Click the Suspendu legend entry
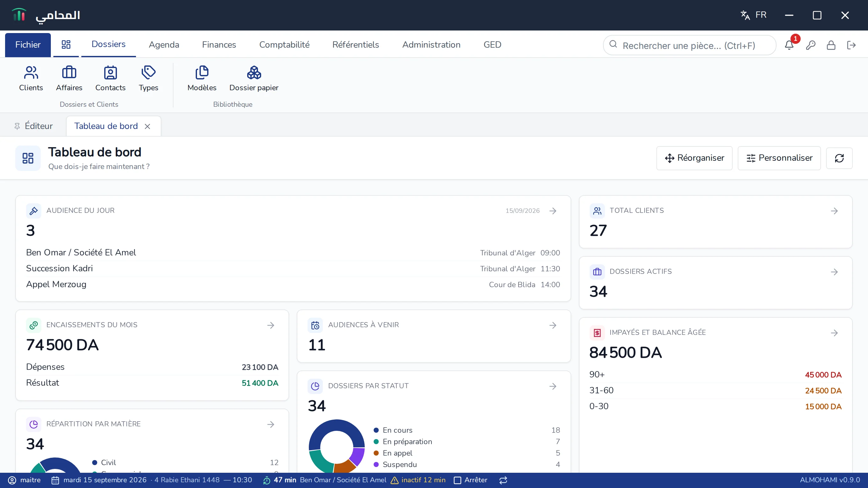Viewport: 868px width, 488px height. (467, 465)
